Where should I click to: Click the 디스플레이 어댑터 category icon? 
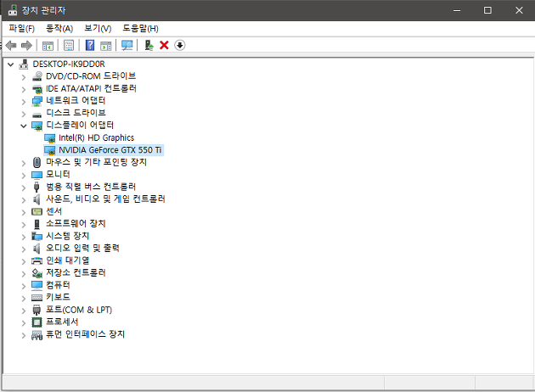click(x=37, y=126)
